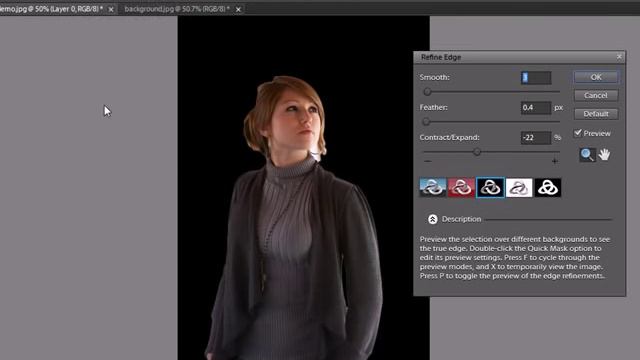Choose the Standard preview mode thumbnail
Screen dimensions: 640x360
pos(433,188)
